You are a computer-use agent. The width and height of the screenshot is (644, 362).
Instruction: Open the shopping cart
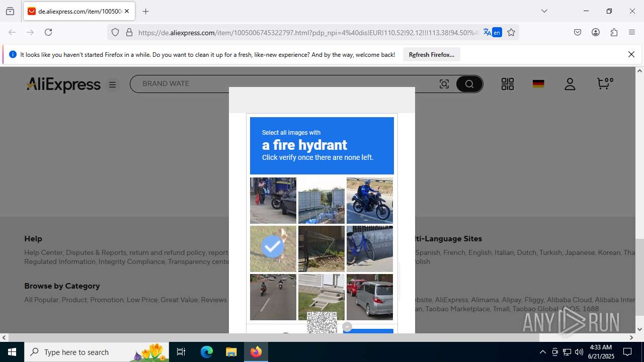[x=605, y=83]
